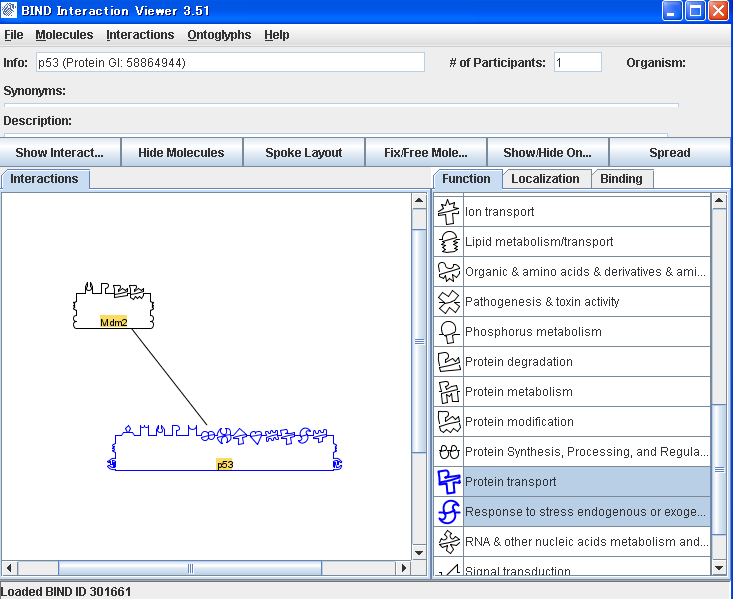
Task: Switch to the Localization tab
Action: tap(545, 179)
